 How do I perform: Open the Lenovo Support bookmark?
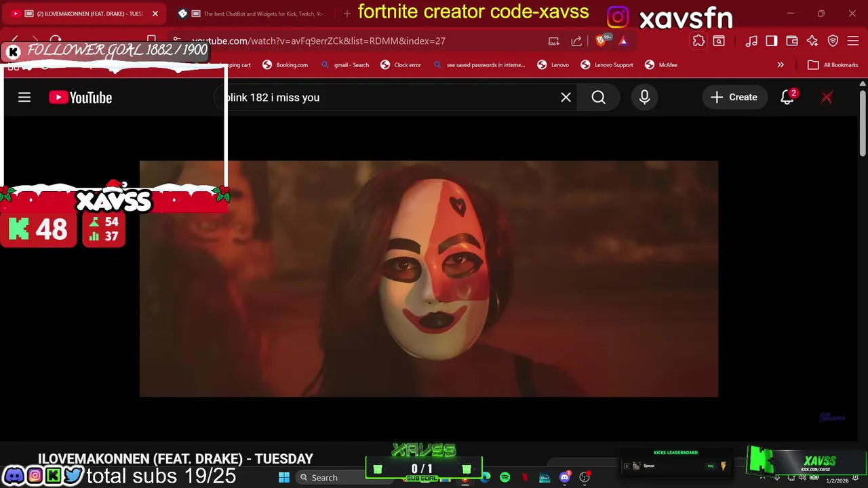pyautogui.click(x=607, y=65)
